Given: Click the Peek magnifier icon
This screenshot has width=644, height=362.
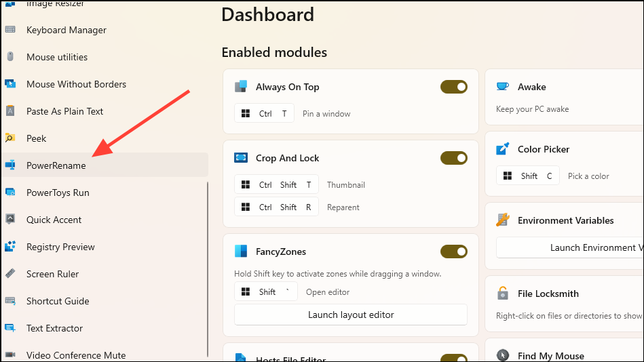Looking at the screenshot, I should pyautogui.click(x=10, y=138).
